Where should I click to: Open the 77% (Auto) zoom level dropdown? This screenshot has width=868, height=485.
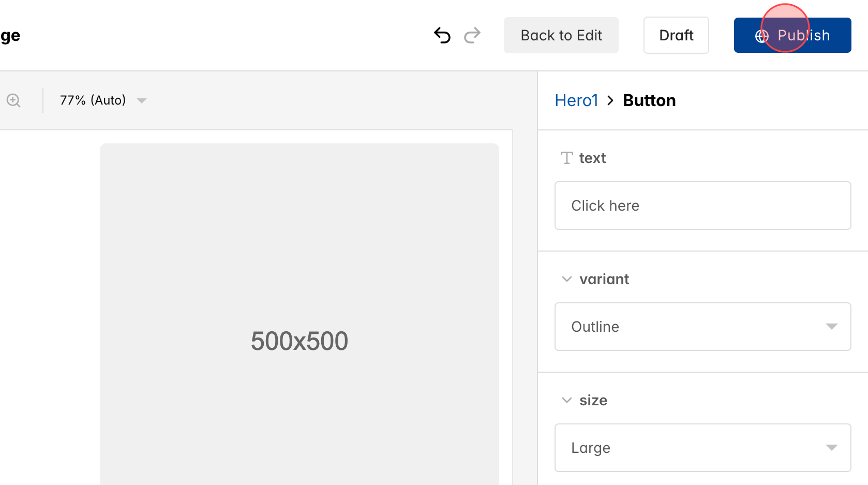(101, 100)
